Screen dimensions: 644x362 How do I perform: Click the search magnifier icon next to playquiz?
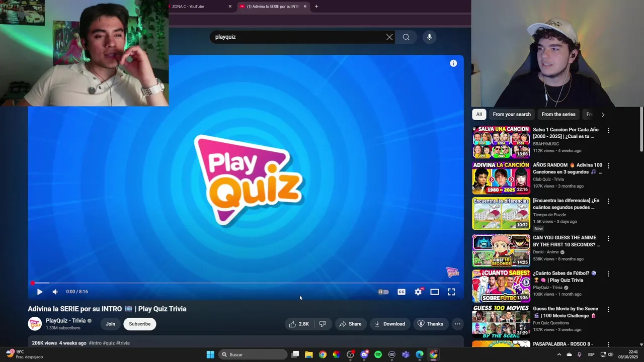[x=406, y=37]
